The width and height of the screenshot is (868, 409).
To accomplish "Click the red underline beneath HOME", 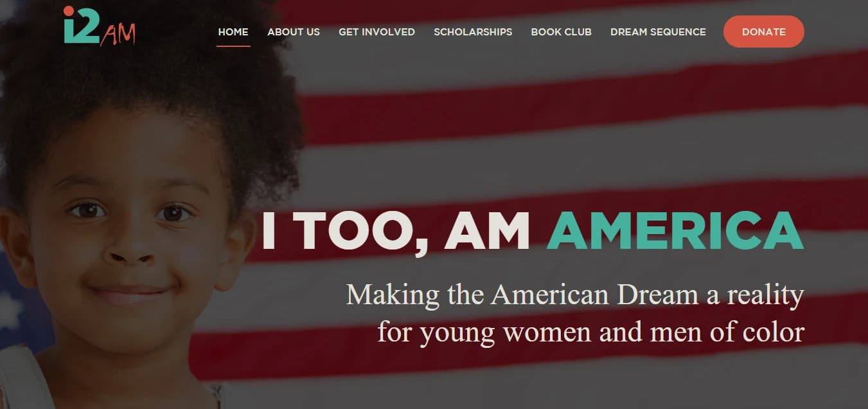I will tap(233, 46).
